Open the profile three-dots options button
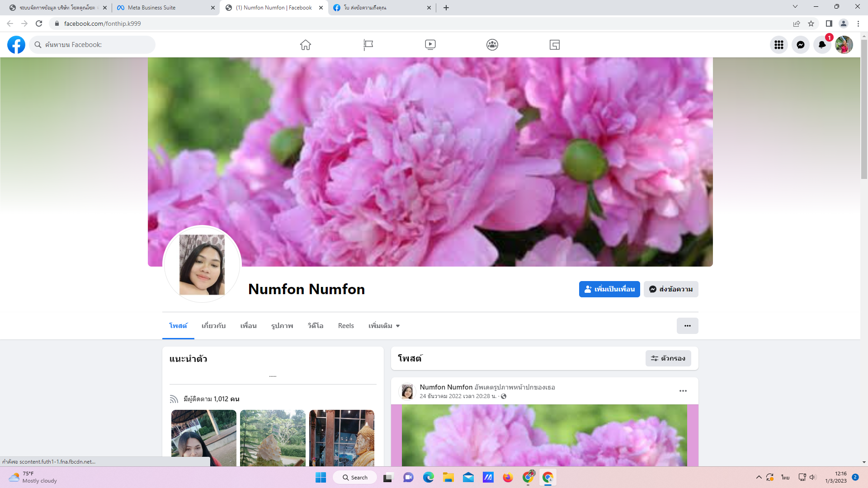 pos(687,326)
